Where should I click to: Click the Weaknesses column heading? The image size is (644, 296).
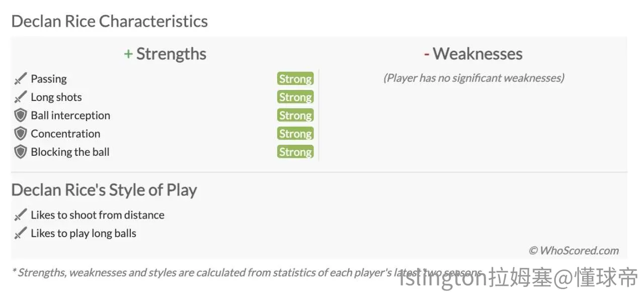(x=473, y=54)
